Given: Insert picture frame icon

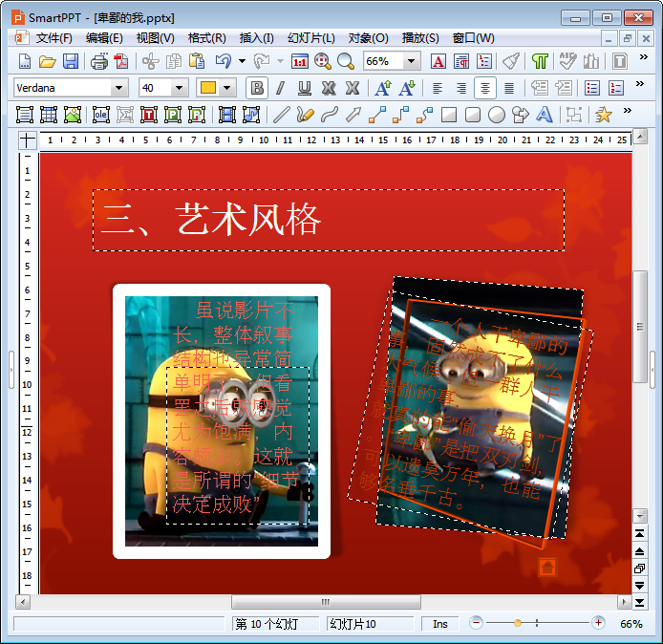Looking at the screenshot, I should click(x=73, y=115).
